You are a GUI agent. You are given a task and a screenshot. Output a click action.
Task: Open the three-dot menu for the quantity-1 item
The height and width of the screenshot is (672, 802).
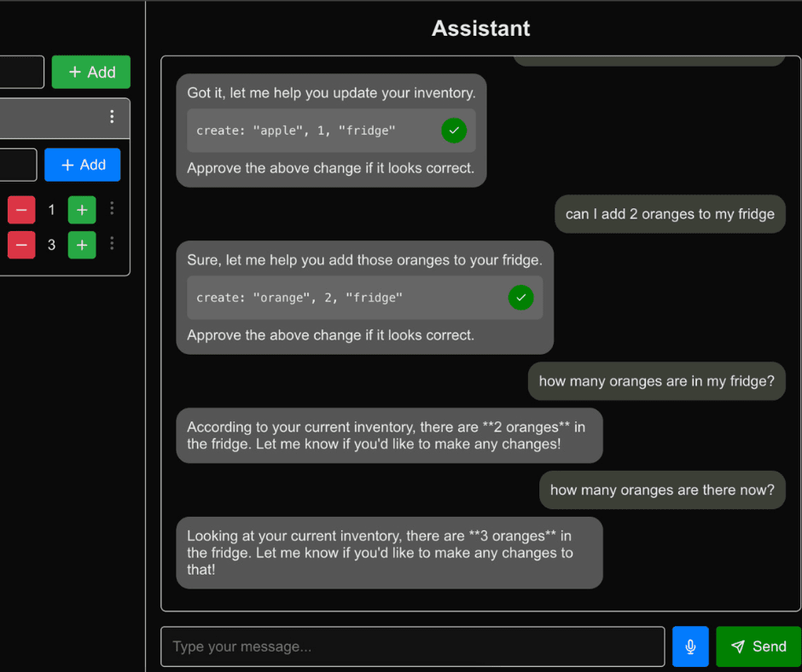click(x=112, y=209)
